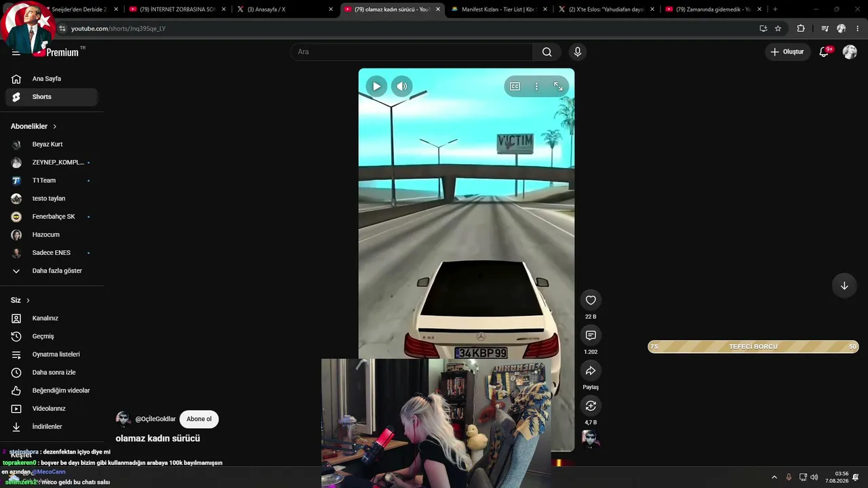Switch to Manifest Kızları Tier List tab

pos(498,9)
